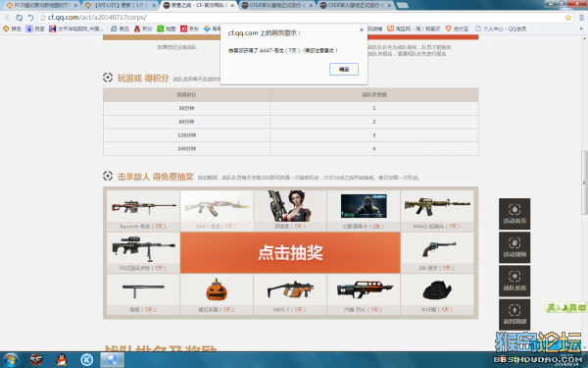588x368 pixels.
Task: Open the browser globe taskbar icon
Action: point(112,360)
